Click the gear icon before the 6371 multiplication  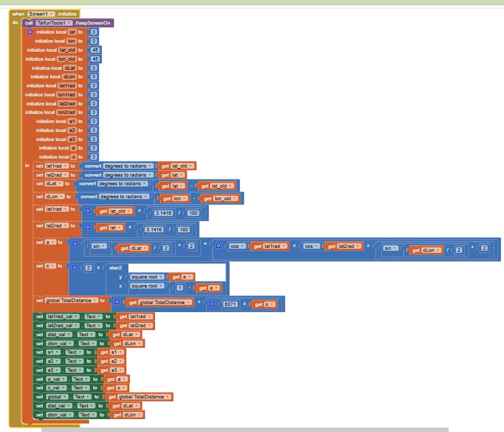[212, 304]
